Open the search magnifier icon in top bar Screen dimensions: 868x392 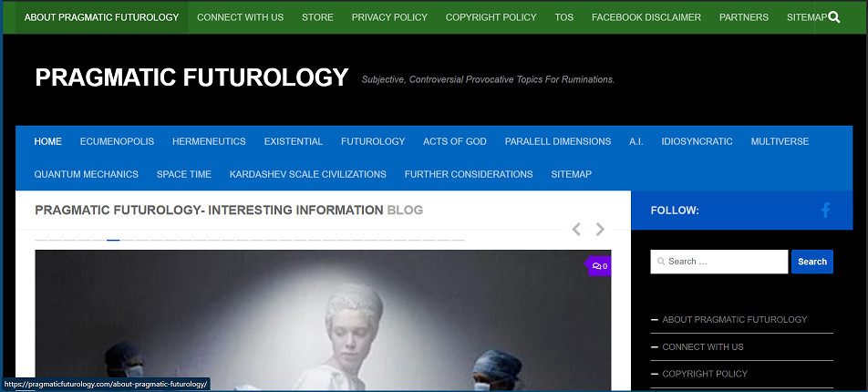point(834,17)
